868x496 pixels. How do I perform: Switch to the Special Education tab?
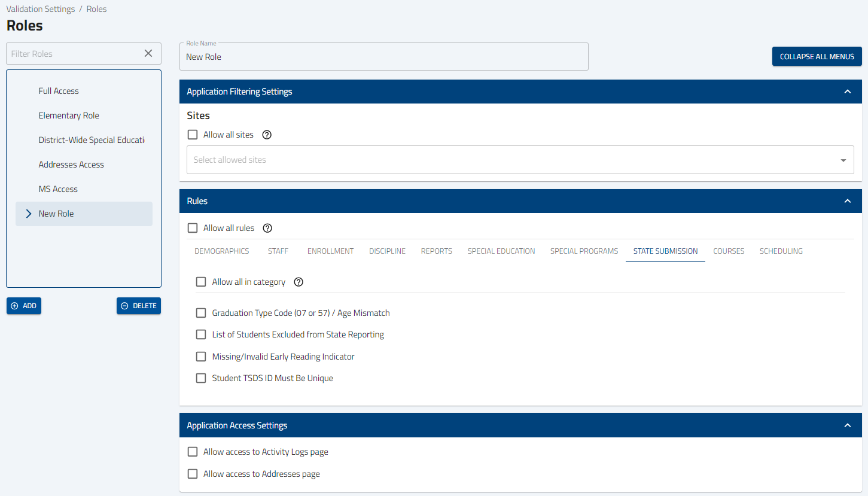[501, 251]
